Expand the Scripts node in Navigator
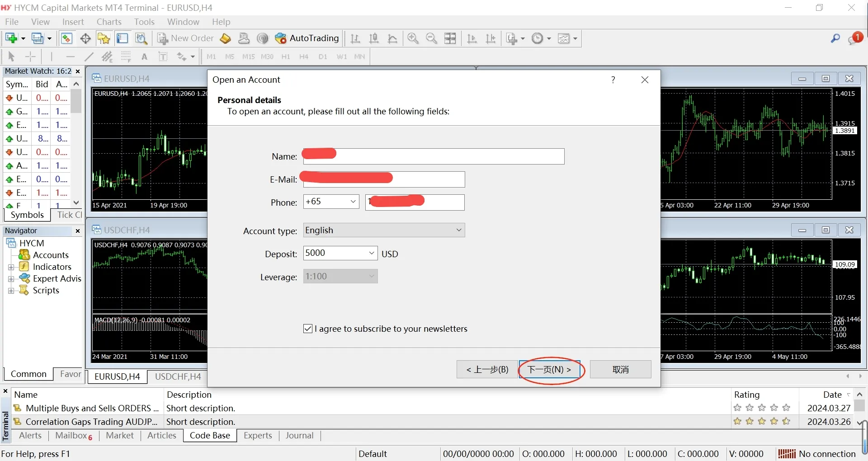The width and height of the screenshot is (868, 461). click(11, 291)
